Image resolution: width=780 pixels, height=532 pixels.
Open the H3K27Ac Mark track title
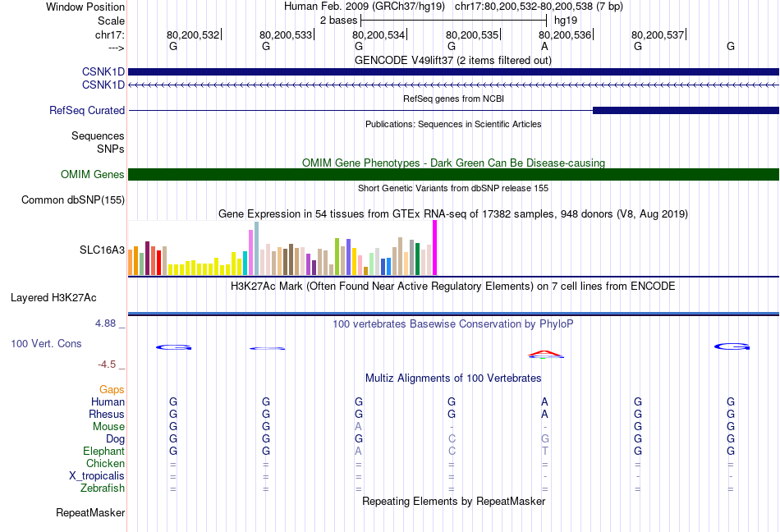452,286
